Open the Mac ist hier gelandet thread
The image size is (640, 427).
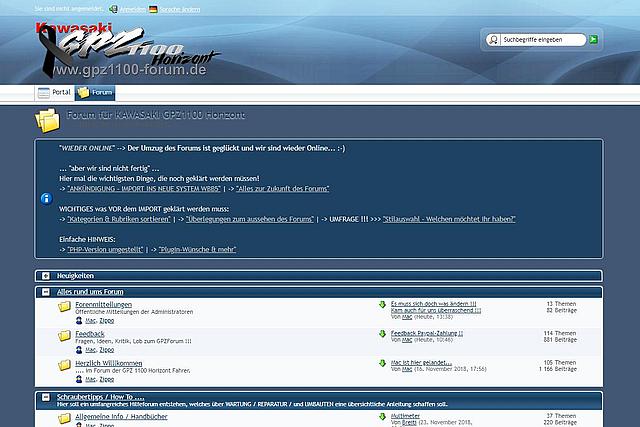tap(421, 363)
